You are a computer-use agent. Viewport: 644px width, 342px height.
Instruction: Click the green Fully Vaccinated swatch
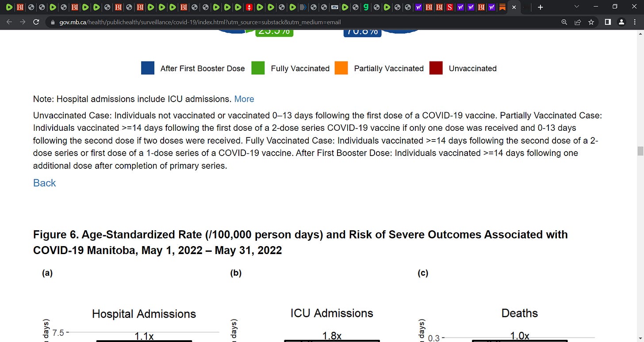258,68
